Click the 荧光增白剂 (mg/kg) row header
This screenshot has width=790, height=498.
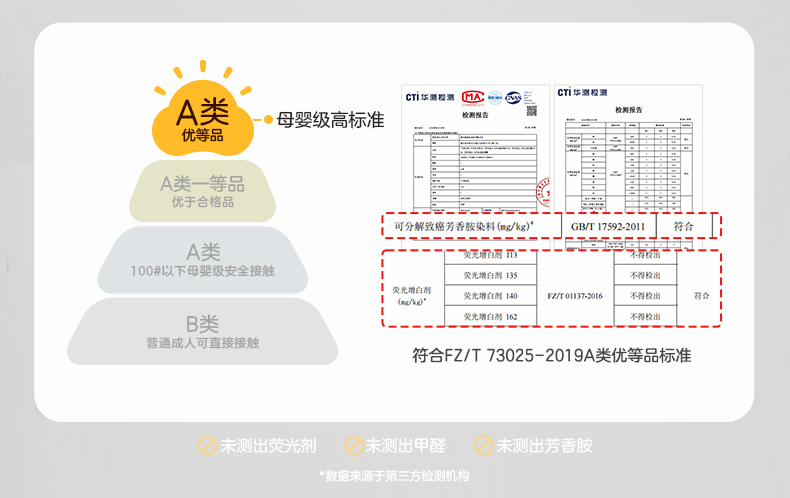[412, 295]
